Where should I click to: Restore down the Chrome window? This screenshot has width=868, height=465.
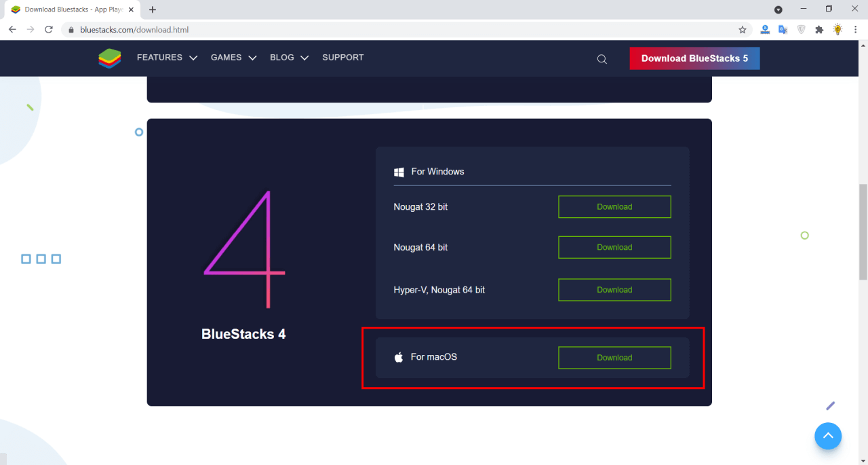point(829,10)
